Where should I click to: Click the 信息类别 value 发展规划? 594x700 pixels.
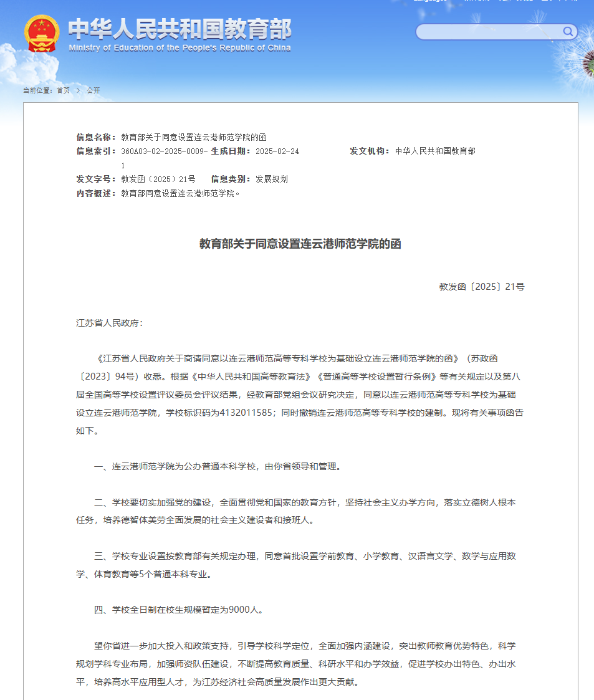tap(272, 179)
